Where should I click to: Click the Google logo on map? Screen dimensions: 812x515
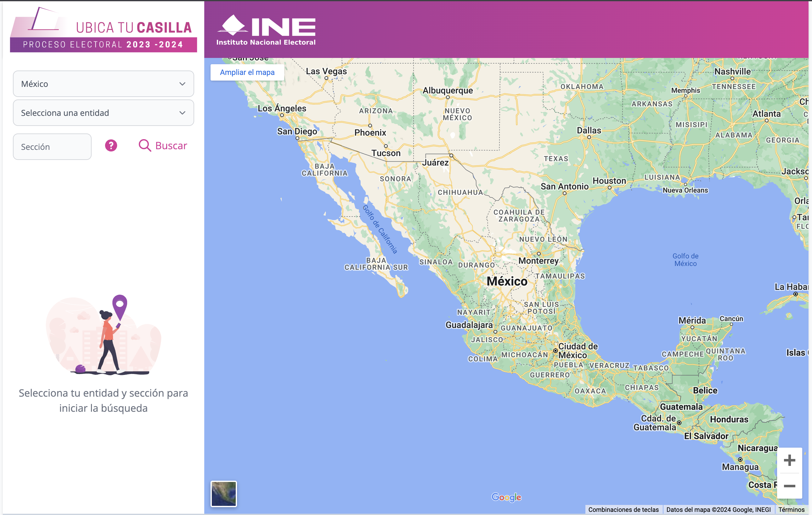[506, 497]
